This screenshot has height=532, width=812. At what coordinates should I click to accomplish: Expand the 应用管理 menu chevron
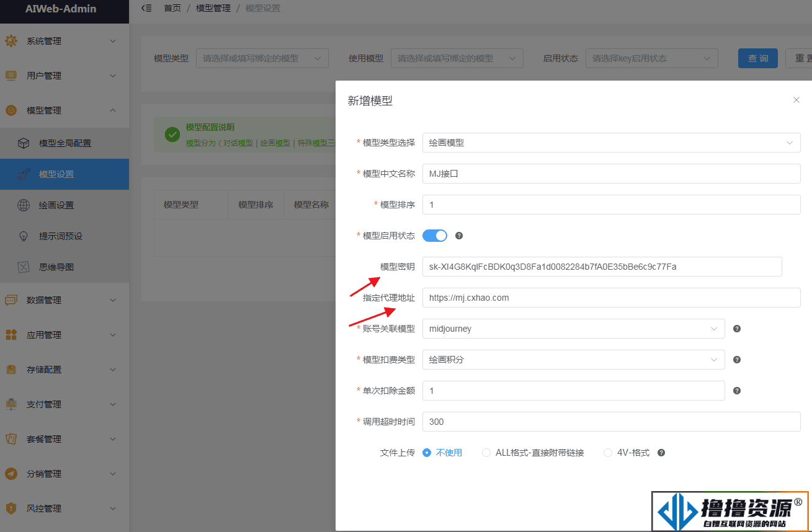[113, 335]
